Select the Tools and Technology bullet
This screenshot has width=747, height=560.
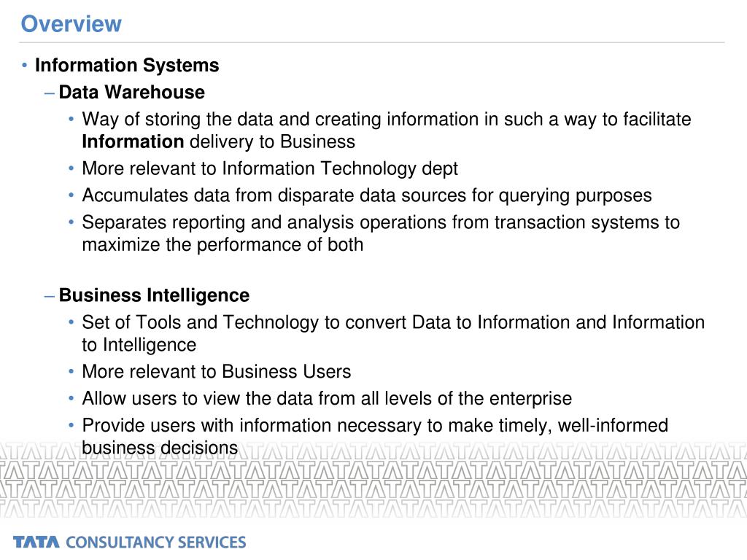coord(393,333)
